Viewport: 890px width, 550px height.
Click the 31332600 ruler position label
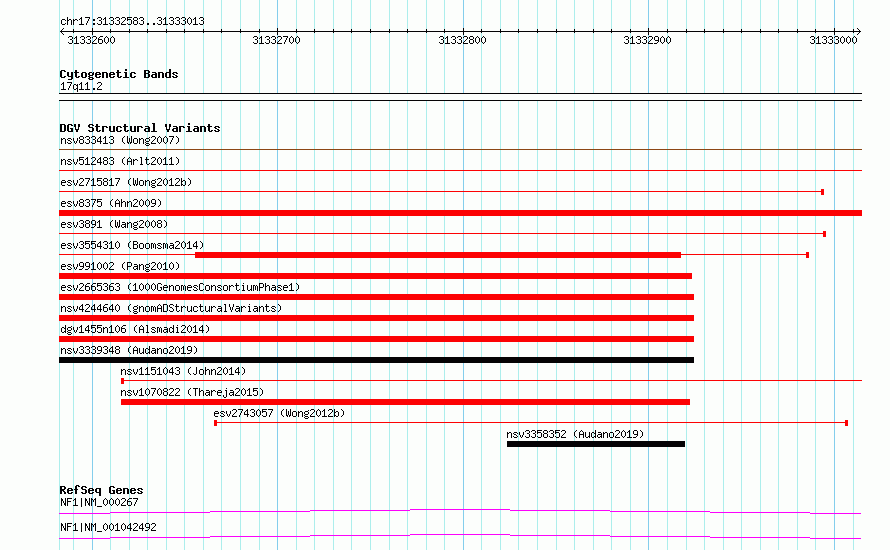point(91,40)
